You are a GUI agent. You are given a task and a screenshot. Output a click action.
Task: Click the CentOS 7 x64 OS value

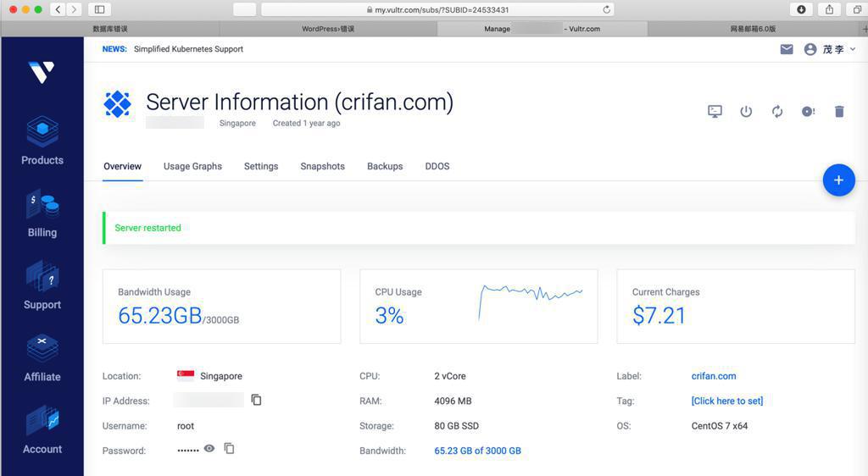719,426
